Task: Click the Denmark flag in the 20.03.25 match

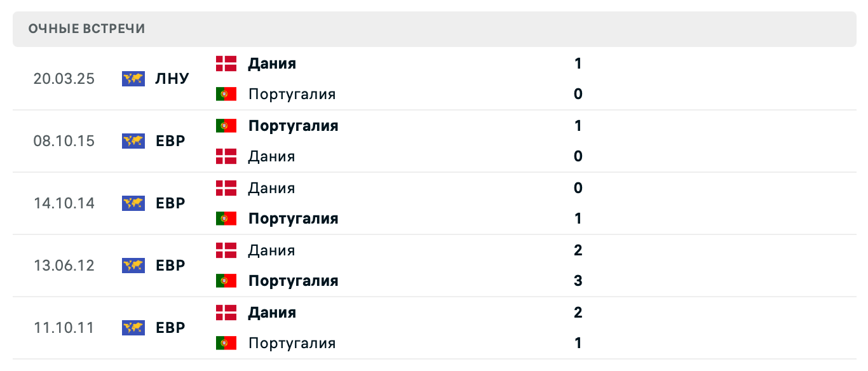Action: coord(227,64)
